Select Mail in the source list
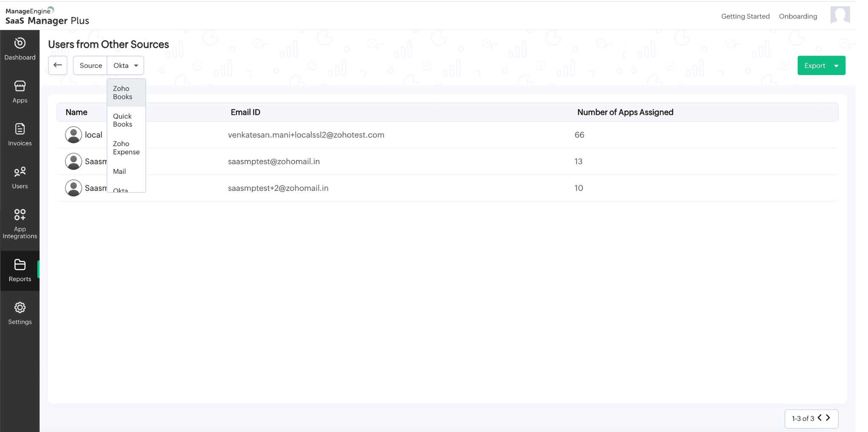Viewport: 868px width, 432px height. coord(120,171)
